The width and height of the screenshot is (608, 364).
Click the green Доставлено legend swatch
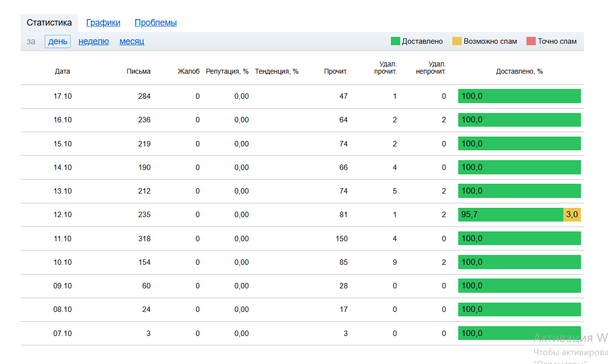[x=395, y=41]
